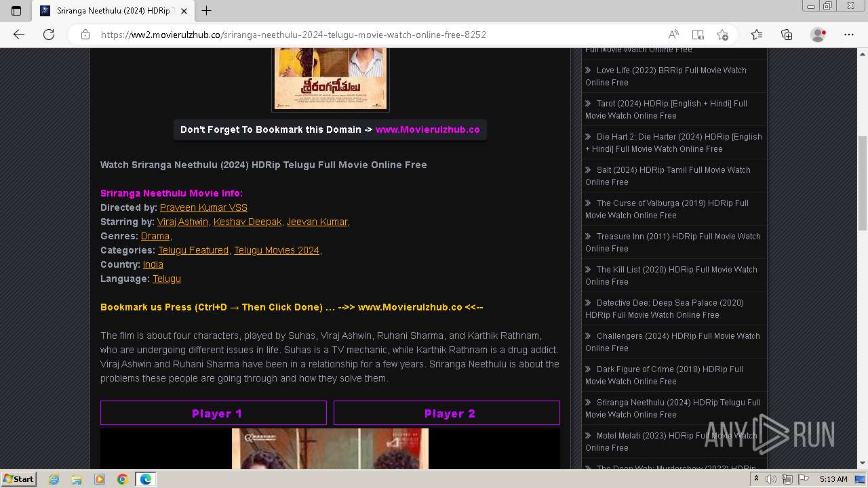Click the system clock 5:13 AM
868x488 pixels.
tap(833, 479)
